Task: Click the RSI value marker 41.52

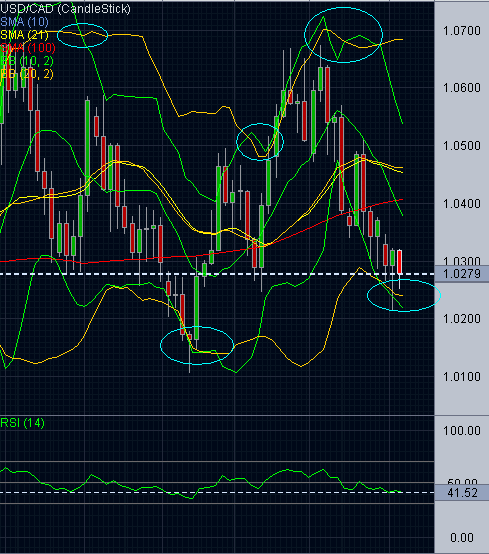Action: [x=461, y=493]
